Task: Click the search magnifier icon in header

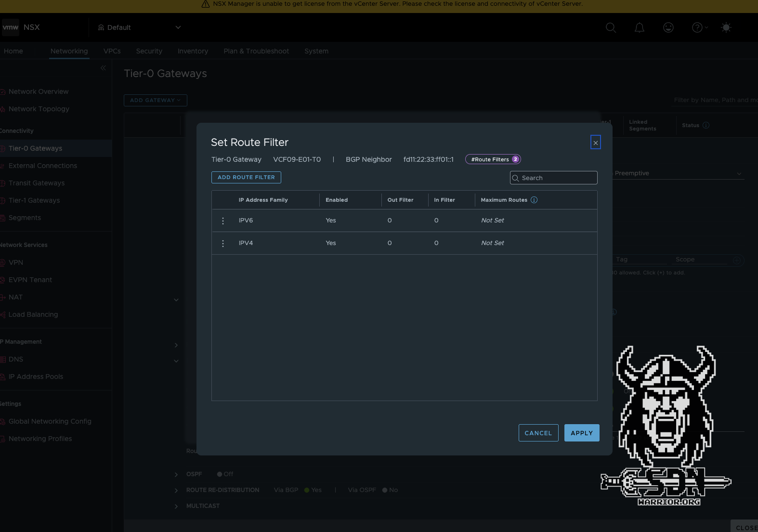Action: [611, 27]
